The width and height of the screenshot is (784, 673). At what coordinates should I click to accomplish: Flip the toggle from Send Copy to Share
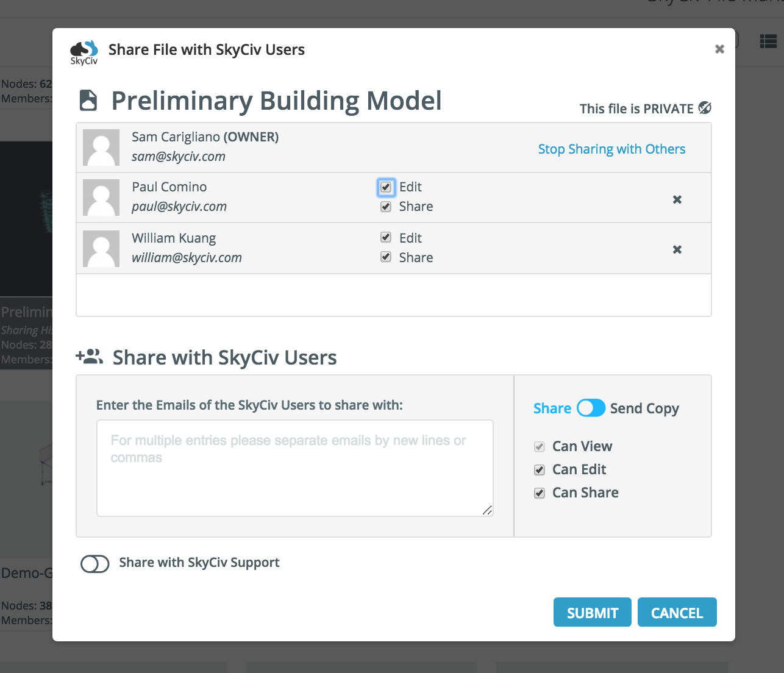pos(591,408)
